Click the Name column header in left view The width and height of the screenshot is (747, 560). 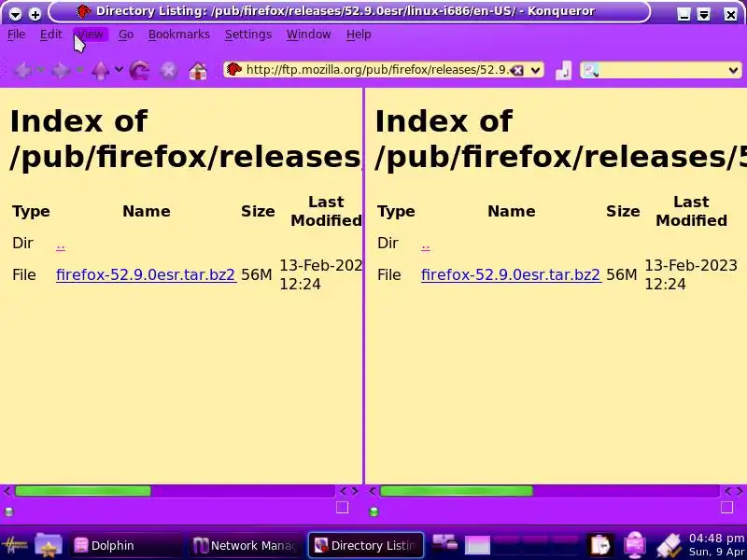click(x=147, y=211)
